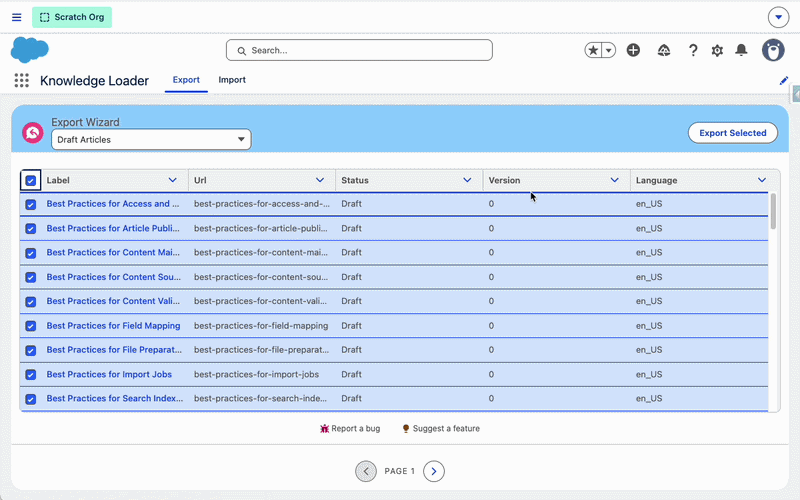Click the collapsed side panel tab at right edge
Screen dimensions: 800x500
(x=795, y=94)
